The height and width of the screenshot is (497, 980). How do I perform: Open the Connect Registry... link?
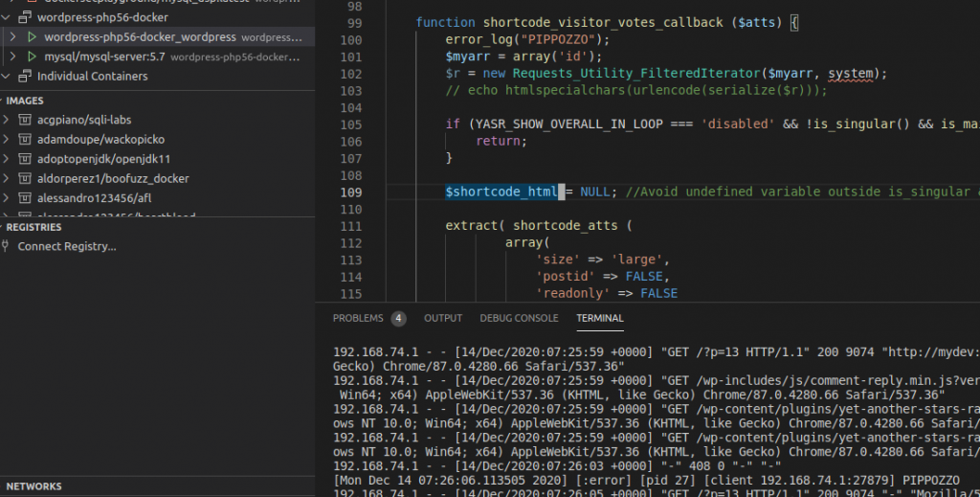[67, 246]
